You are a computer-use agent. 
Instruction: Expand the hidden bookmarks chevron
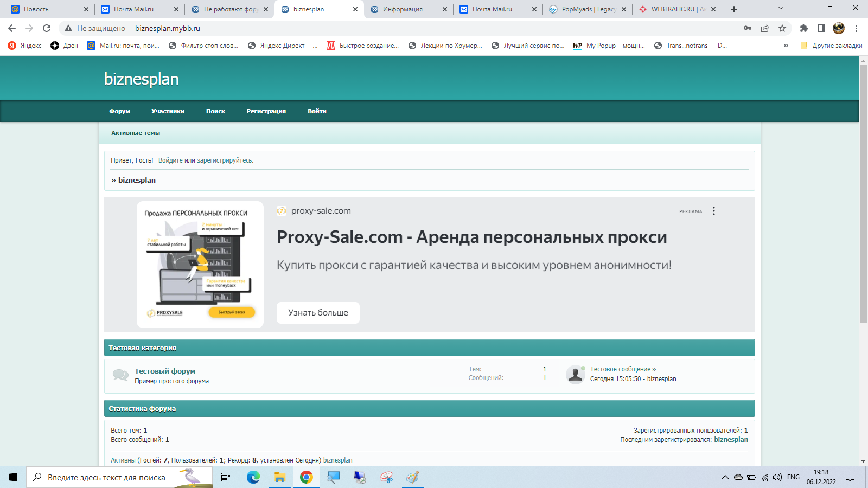786,46
